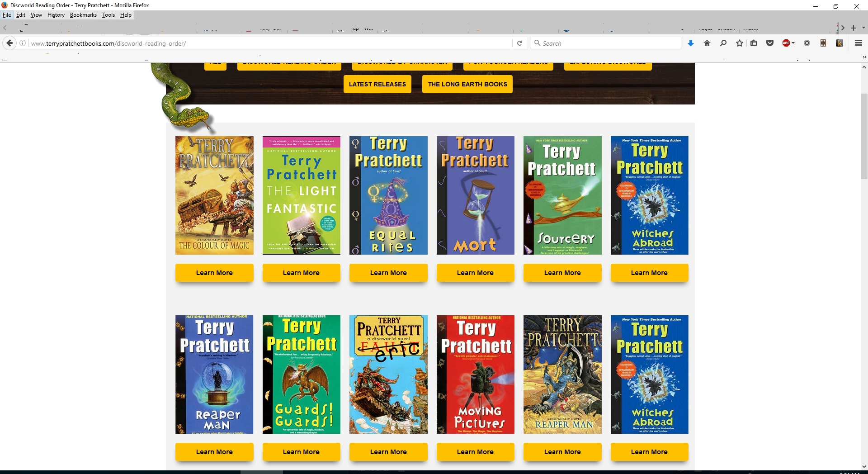Bookmark this page with the star
This screenshot has height=474, width=868.
click(740, 43)
